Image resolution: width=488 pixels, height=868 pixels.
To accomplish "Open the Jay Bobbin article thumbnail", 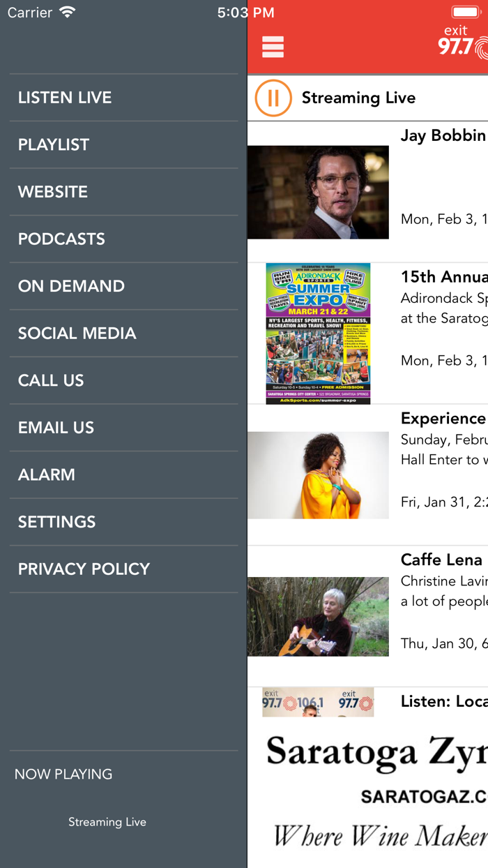I will 318,192.
